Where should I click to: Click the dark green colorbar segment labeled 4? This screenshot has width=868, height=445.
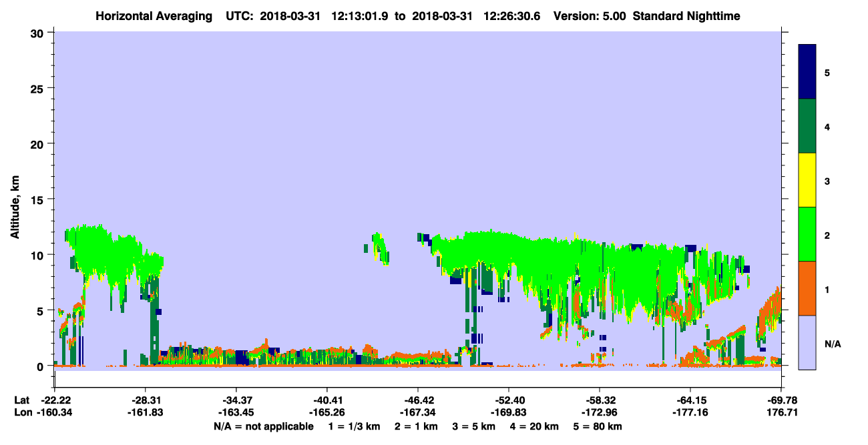(x=807, y=126)
